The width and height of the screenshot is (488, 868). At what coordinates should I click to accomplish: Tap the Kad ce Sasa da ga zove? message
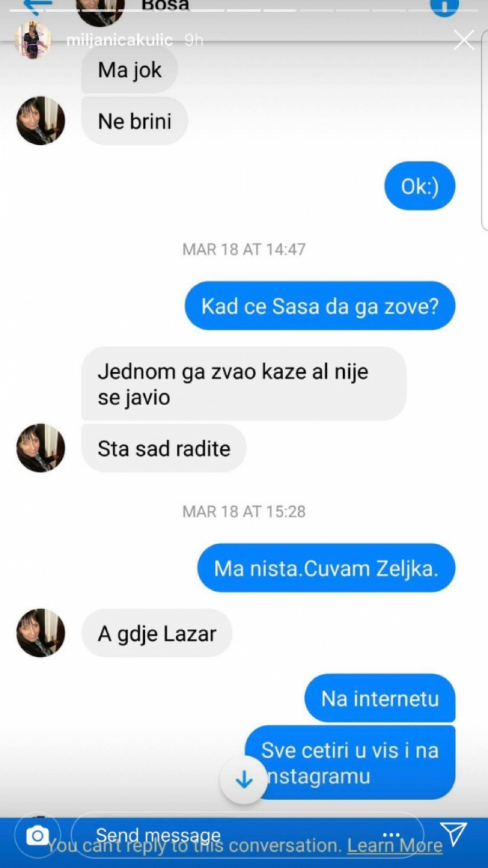coord(320,305)
